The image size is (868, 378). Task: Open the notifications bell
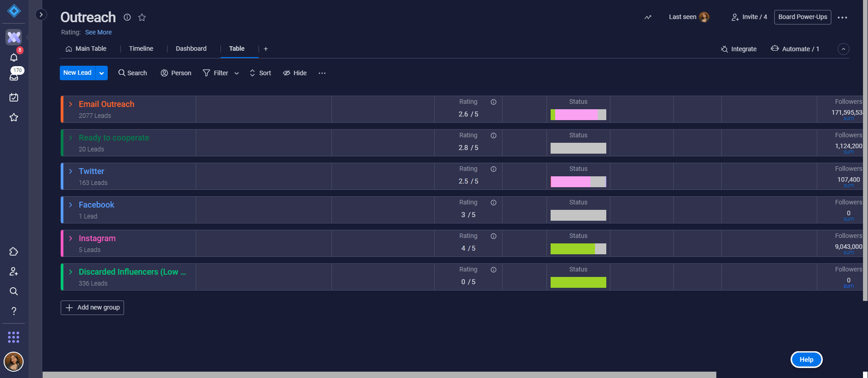(14, 58)
